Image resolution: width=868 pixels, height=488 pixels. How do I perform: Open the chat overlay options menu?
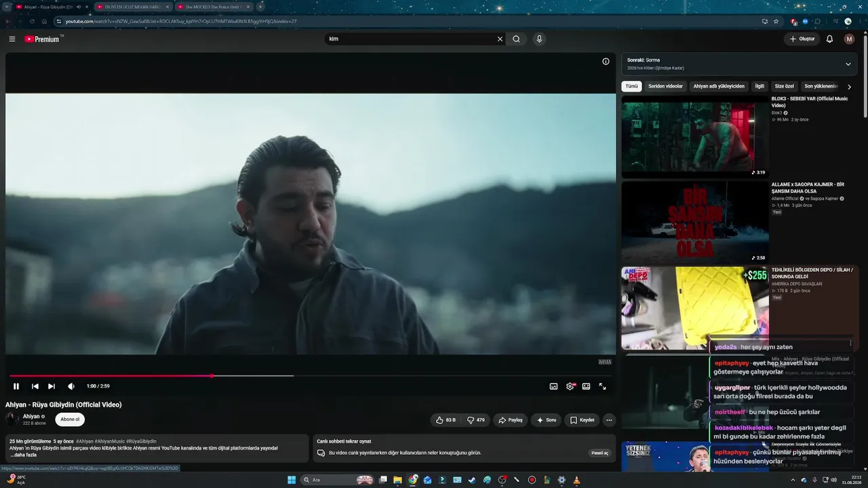coord(850,343)
